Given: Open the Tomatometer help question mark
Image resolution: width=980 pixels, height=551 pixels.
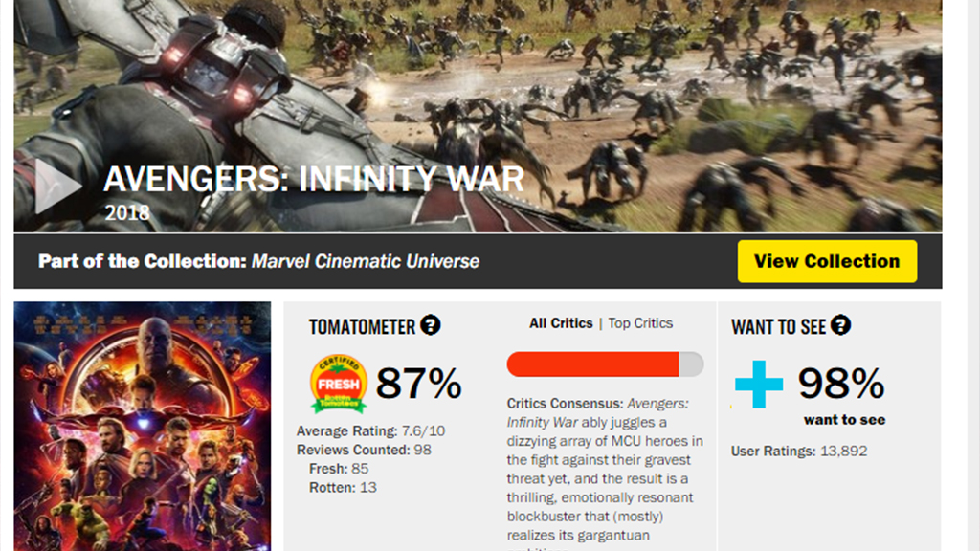Looking at the screenshot, I should (431, 325).
